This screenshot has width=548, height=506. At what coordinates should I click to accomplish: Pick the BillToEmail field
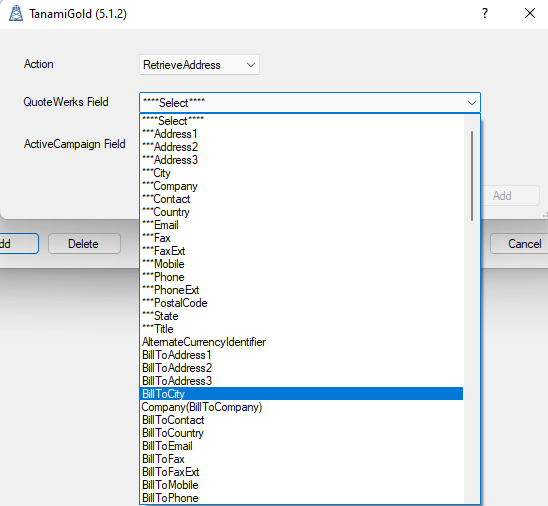coord(301,446)
